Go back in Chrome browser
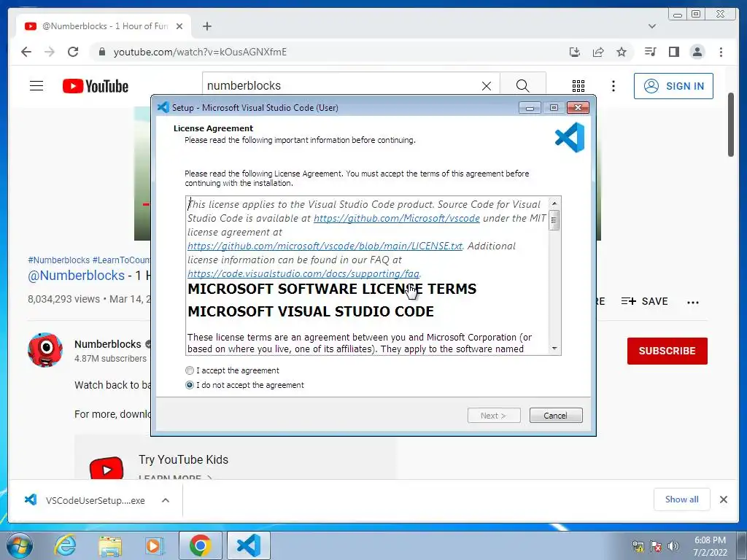747x560 pixels. click(x=26, y=52)
